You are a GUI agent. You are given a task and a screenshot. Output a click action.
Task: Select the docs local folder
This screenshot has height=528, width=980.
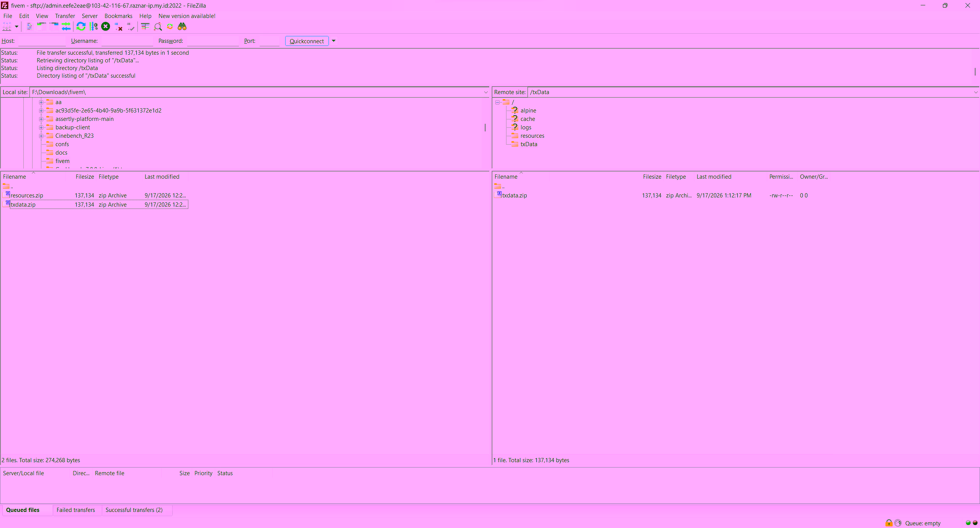click(61, 153)
